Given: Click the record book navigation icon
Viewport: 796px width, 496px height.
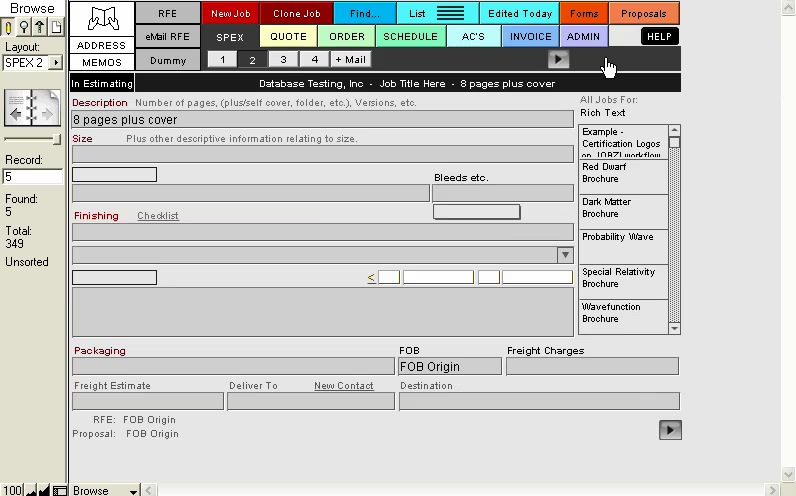Looking at the screenshot, I should 32,108.
